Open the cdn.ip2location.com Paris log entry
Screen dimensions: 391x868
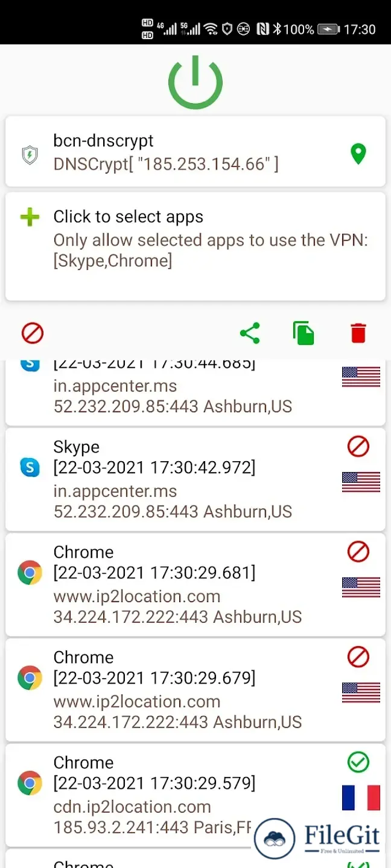[195, 794]
